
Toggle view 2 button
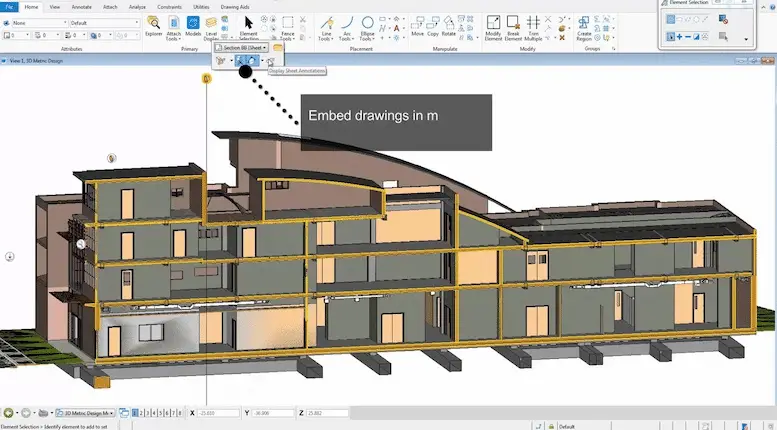point(141,413)
